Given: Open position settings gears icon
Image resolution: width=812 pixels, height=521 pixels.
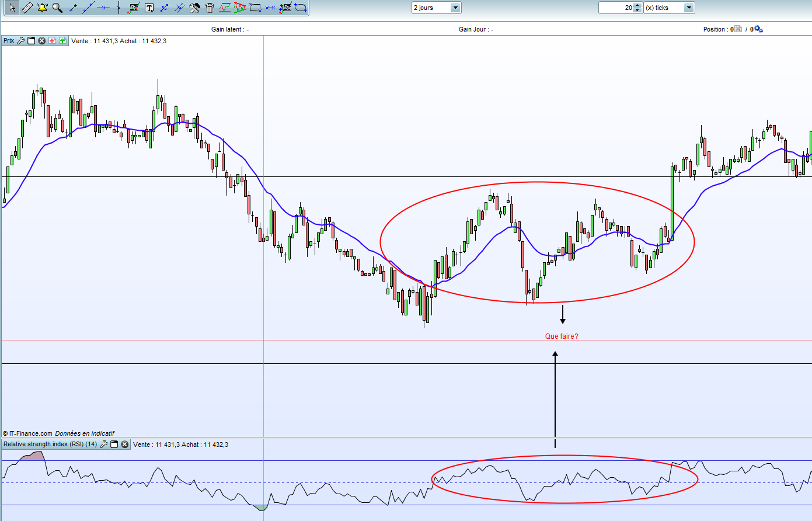Looking at the screenshot, I should click(x=758, y=29).
